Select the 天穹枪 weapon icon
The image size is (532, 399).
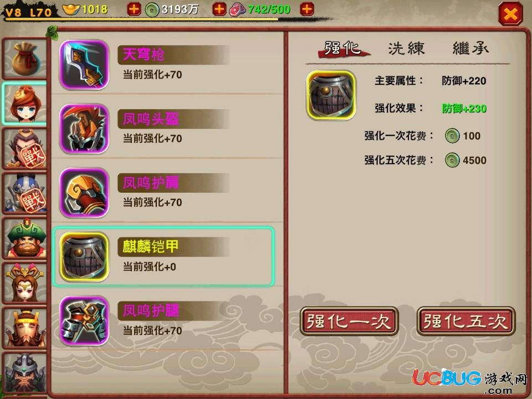point(84,64)
